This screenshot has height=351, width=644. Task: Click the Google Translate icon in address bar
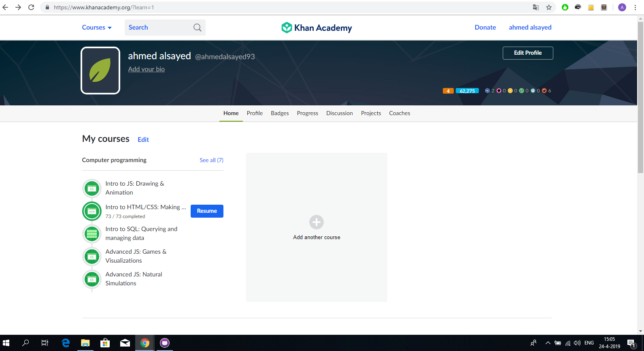[536, 7]
